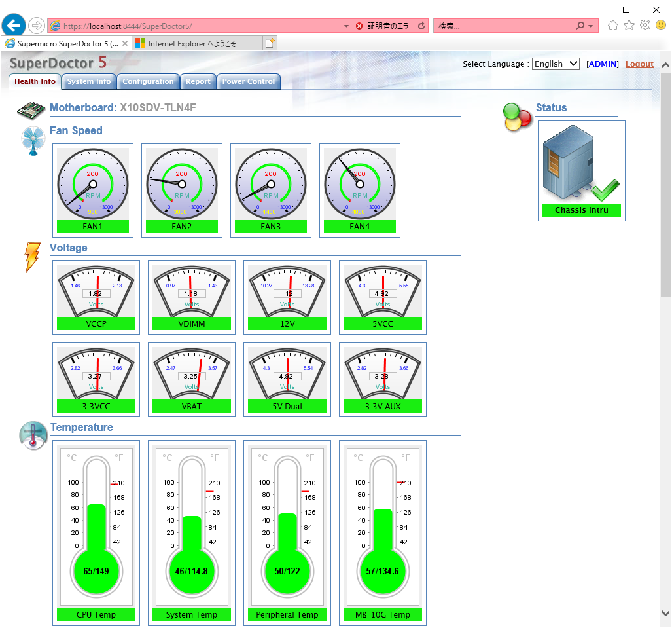Click the search magnifier icon
This screenshot has width=672, height=628.
tap(580, 26)
